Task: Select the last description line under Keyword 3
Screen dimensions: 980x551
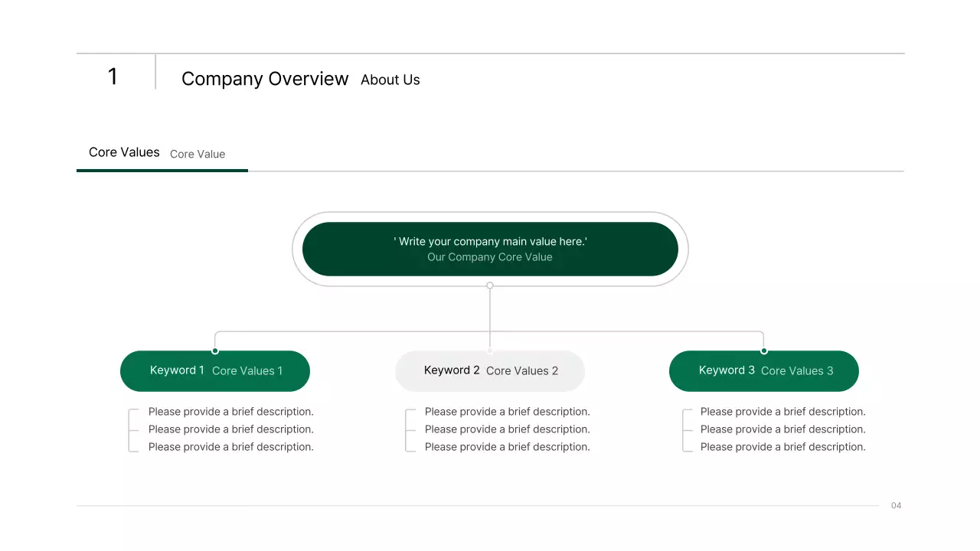Action: point(783,447)
